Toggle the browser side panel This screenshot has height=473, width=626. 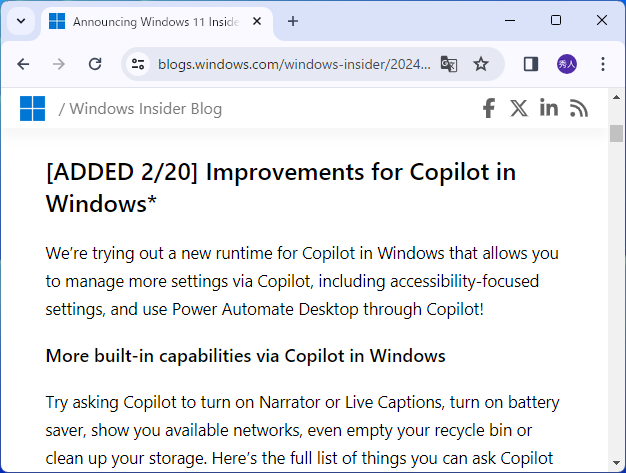(x=531, y=64)
